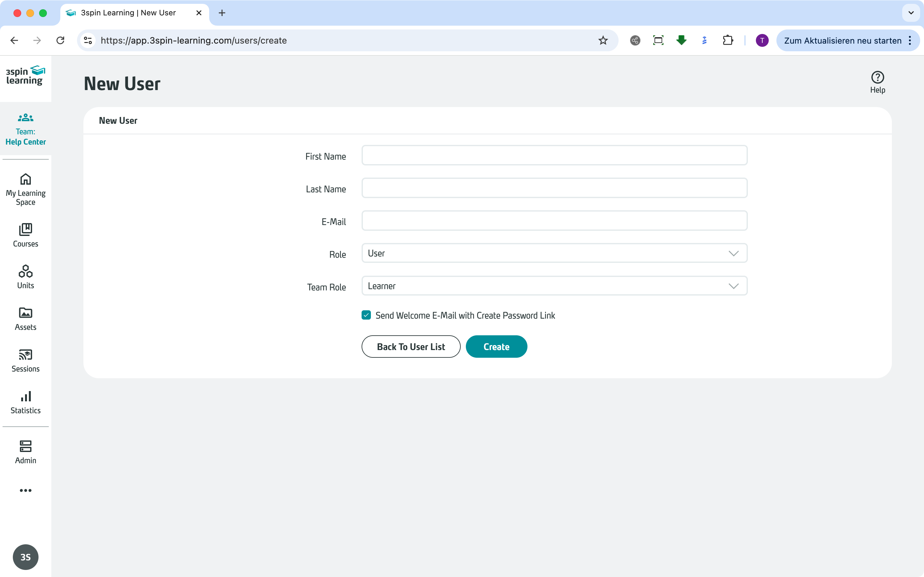924x577 pixels.
Task: Switch team via Team: Help Center
Action: coord(26,130)
